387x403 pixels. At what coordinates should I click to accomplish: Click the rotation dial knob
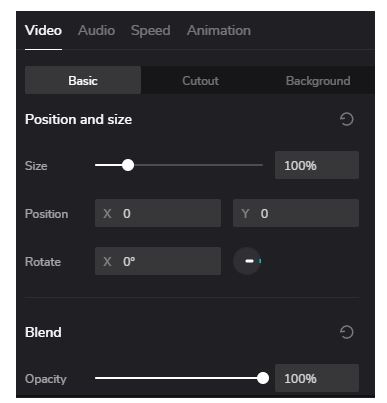click(x=247, y=261)
